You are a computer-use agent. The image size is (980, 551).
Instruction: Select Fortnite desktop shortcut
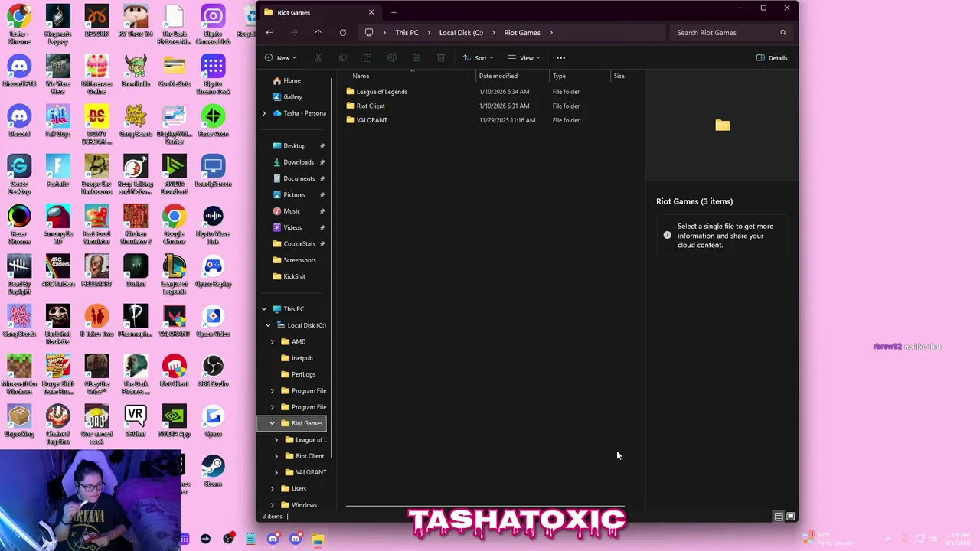(x=58, y=171)
